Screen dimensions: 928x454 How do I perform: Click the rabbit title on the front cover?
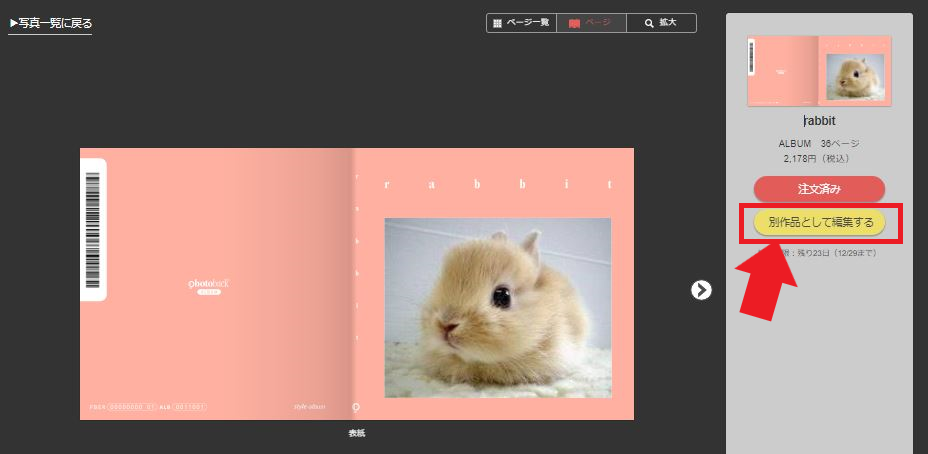click(498, 184)
